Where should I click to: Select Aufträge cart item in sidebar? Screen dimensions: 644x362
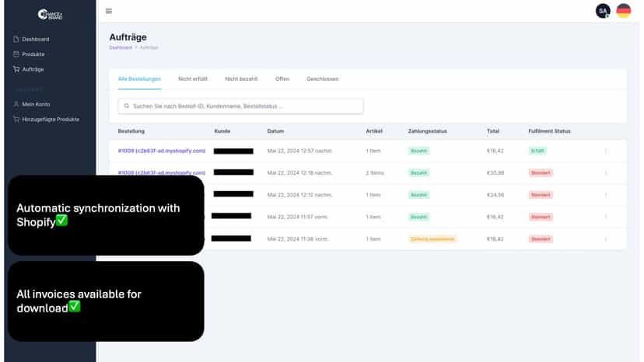33,69
